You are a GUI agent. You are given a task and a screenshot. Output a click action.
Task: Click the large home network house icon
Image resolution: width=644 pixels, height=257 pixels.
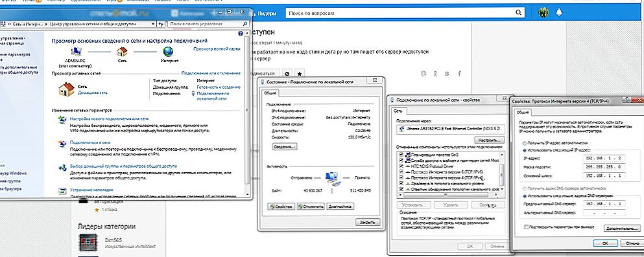click(66, 89)
